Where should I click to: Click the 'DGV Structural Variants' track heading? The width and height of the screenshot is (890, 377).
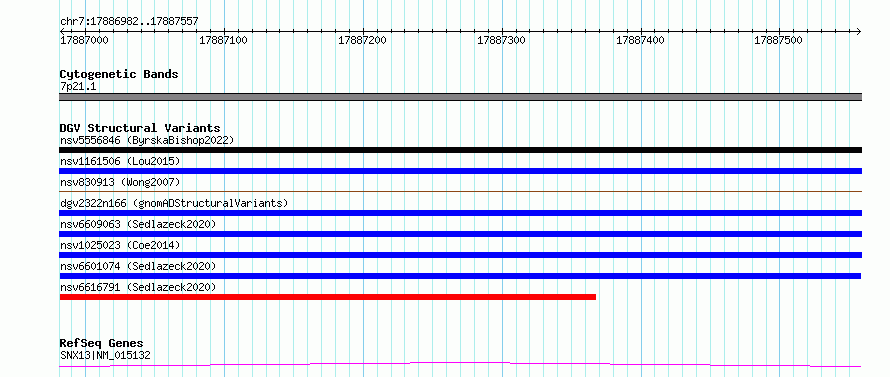[140, 128]
